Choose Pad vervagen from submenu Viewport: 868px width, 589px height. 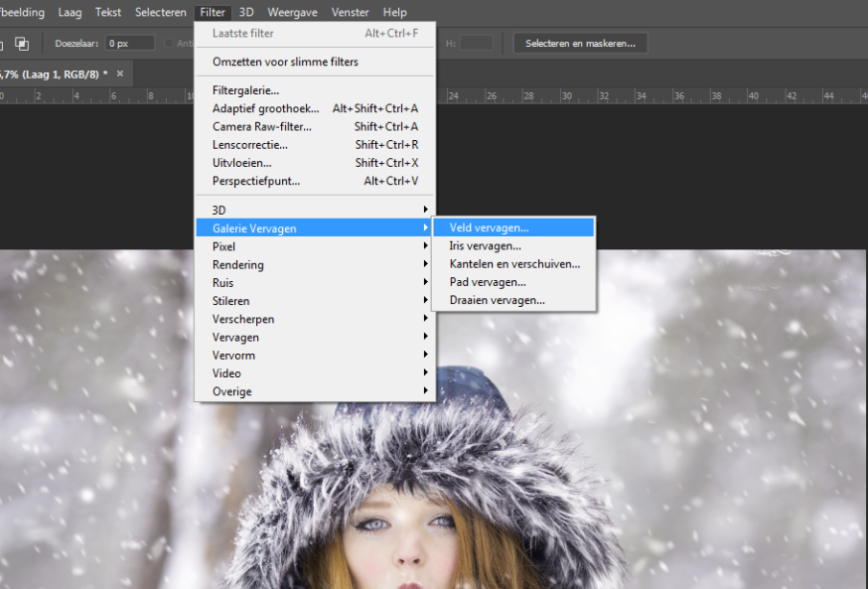pos(487,282)
